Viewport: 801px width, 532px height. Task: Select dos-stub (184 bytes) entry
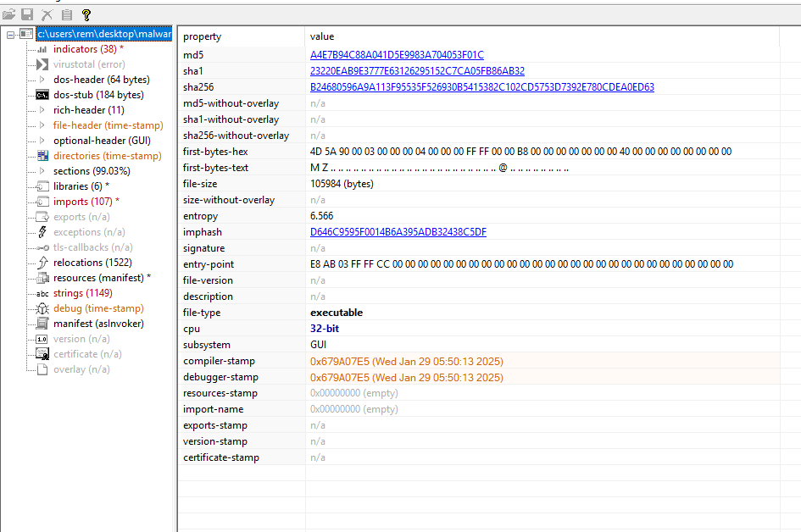(98, 95)
